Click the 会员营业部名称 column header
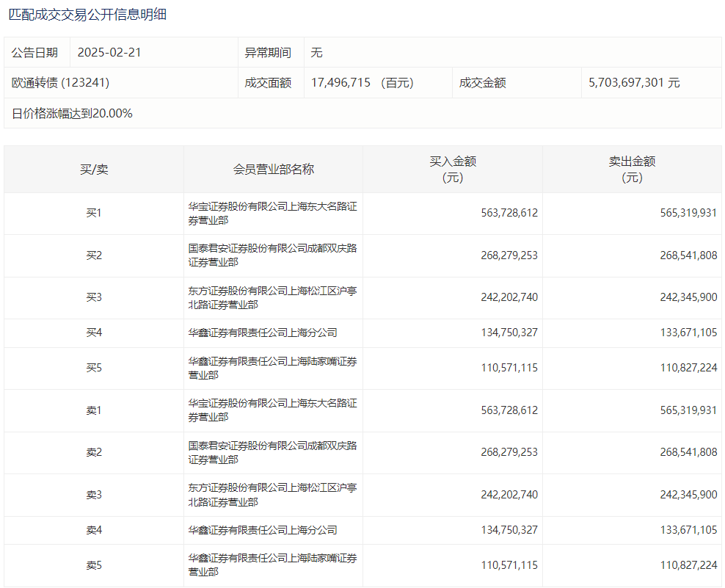Viewport: 725px width, 588px height. click(273, 170)
